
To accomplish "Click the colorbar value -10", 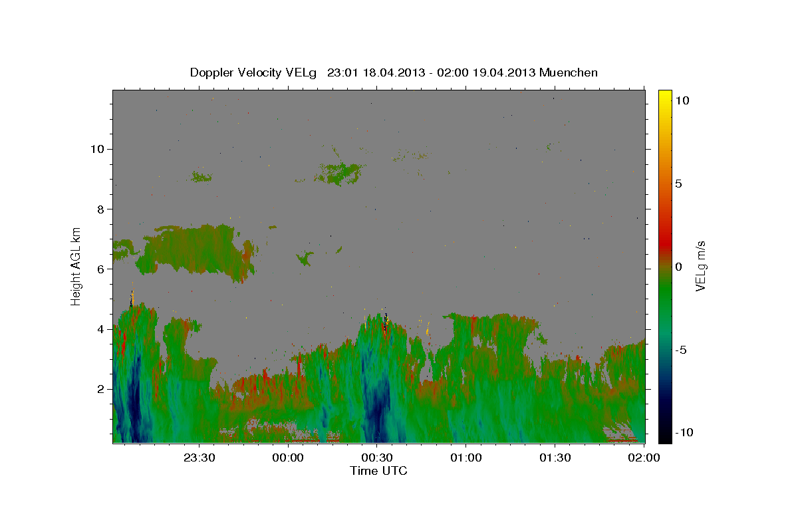I will [x=684, y=432].
